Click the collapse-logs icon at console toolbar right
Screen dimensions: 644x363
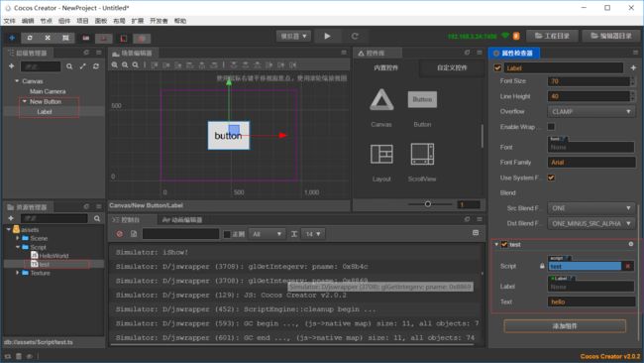coord(476,233)
